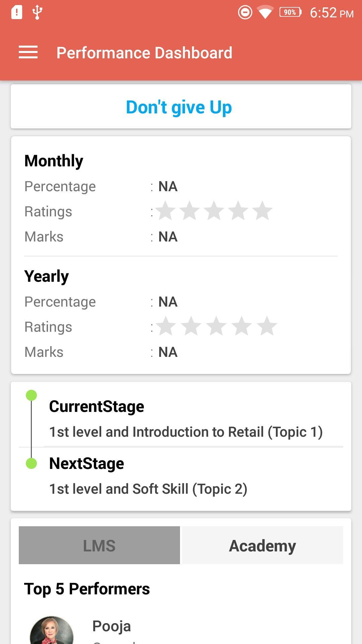Open current stage Introduction to Retail topic
The width and height of the screenshot is (362, 644).
coord(186,432)
